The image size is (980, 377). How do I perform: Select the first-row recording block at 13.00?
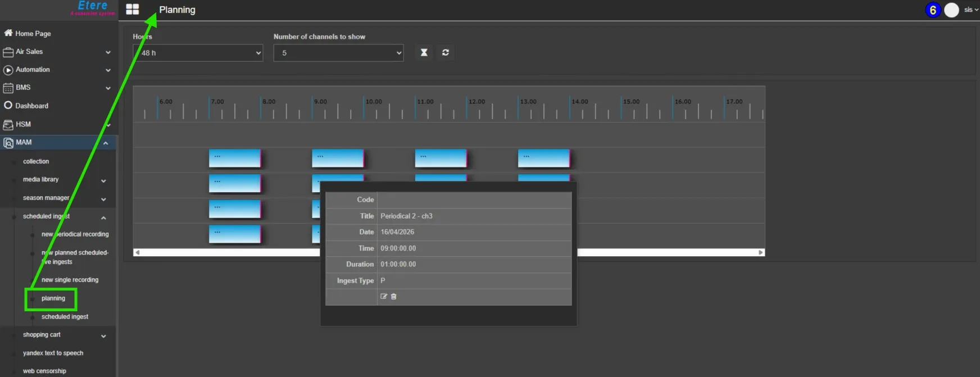pyautogui.click(x=543, y=158)
